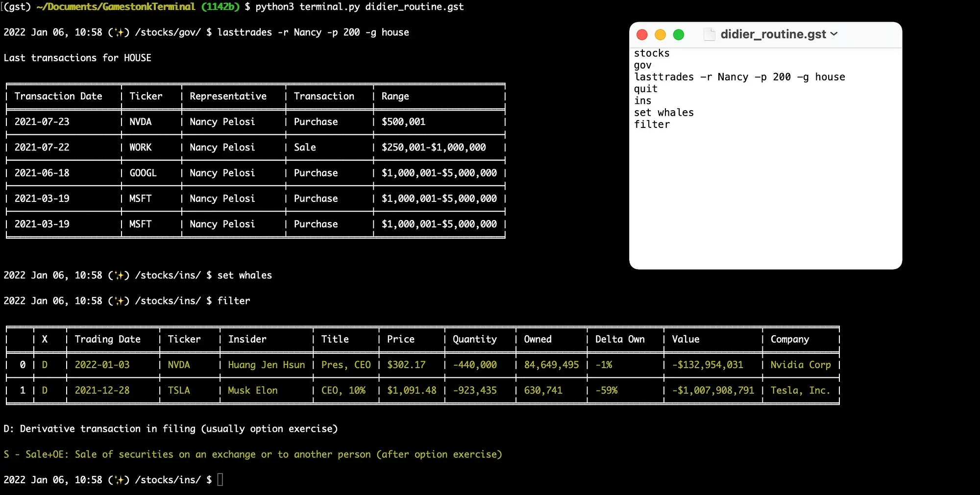Open the didier_routine.gst title dropdown chevron
This screenshot has width=980, height=495.
tap(834, 34)
